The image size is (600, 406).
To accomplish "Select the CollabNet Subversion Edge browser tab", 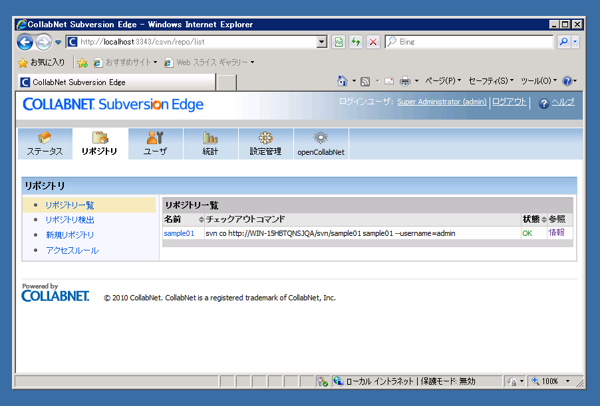I will [x=117, y=82].
